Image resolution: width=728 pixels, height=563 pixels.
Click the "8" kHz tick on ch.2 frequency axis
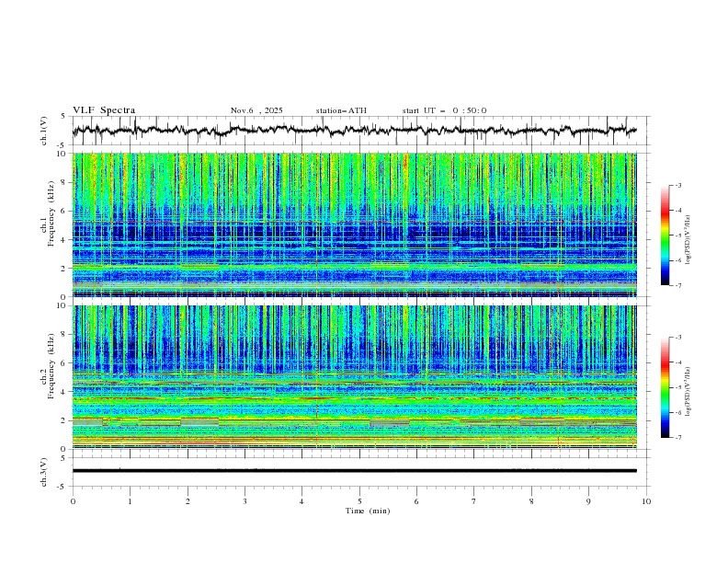[63, 335]
